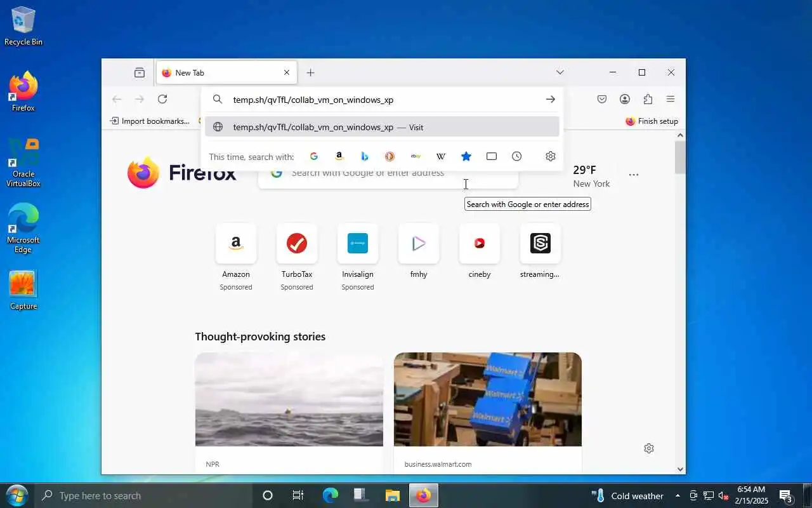The image size is (812, 508).
Task: Select the New Tab tab
Action: tap(225, 72)
